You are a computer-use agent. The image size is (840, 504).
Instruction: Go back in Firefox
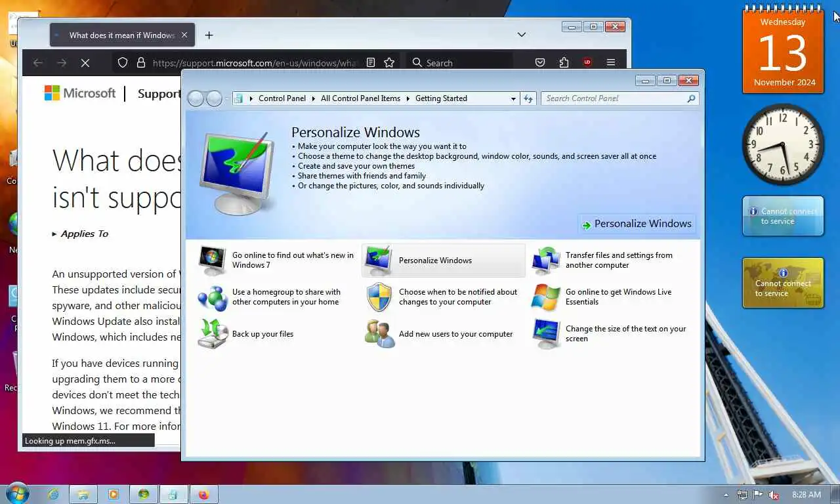click(38, 63)
